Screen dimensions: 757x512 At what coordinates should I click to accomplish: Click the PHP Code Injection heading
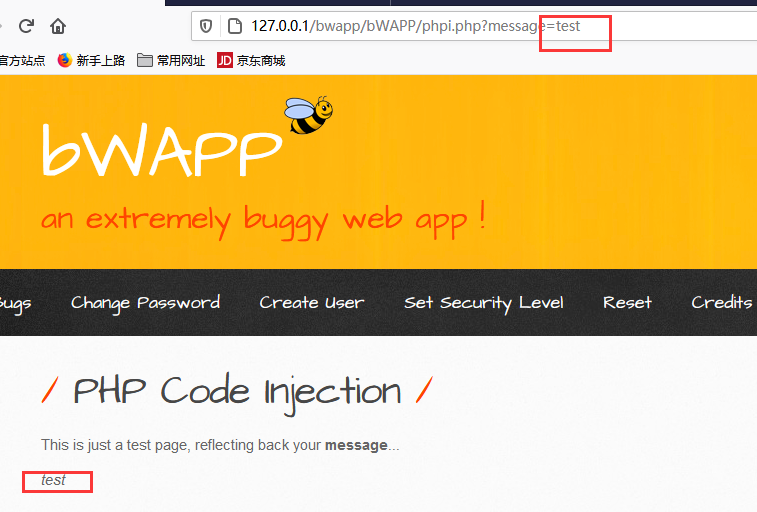coord(237,392)
